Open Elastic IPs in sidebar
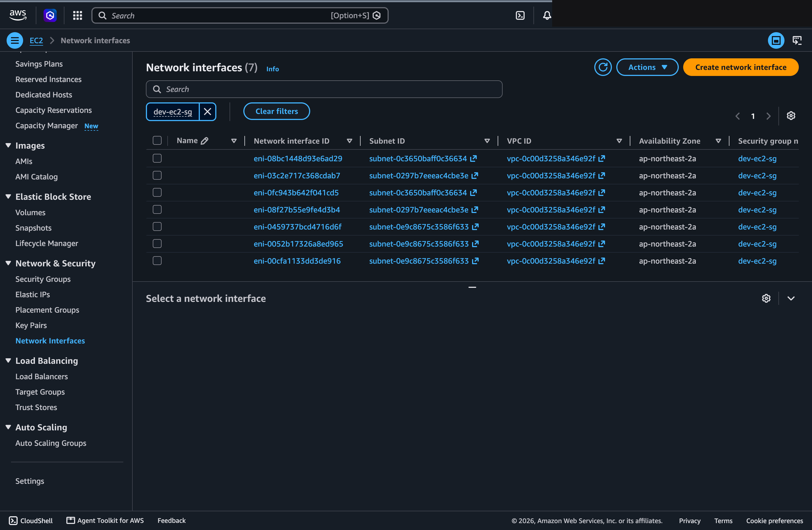The width and height of the screenshot is (812, 530). pyautogui.click(x=32, y=294)
